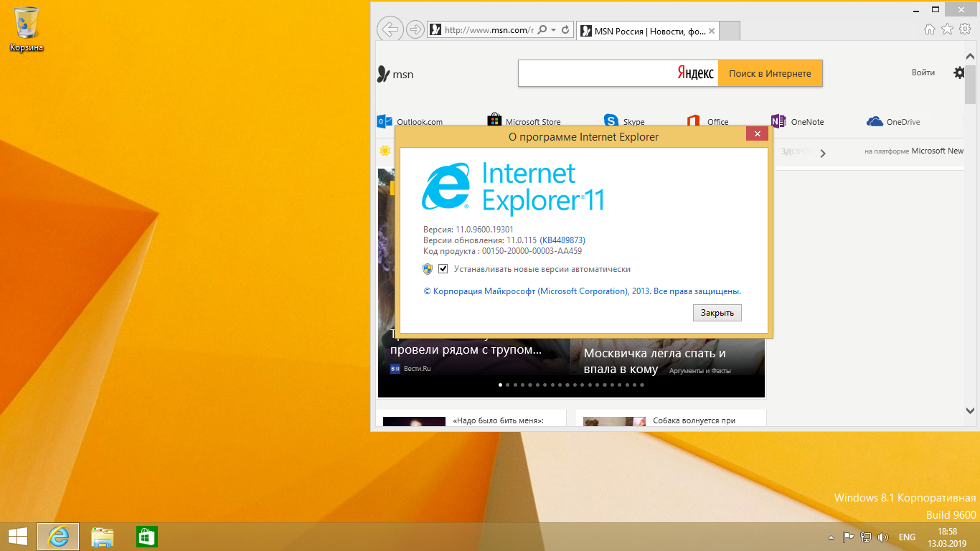Close the О программе Internet Explorer dialog
The image size is (980, 551).
[757, 134]
